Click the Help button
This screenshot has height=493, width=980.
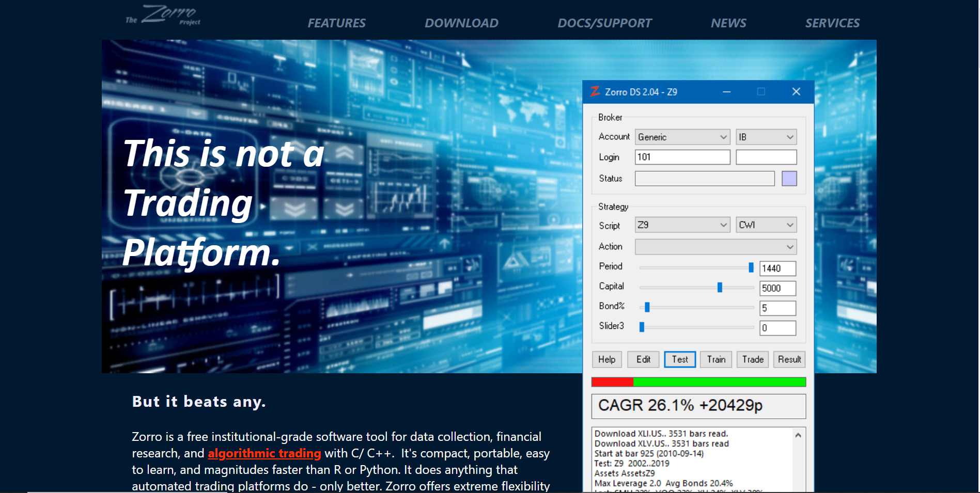click(607, 359)
